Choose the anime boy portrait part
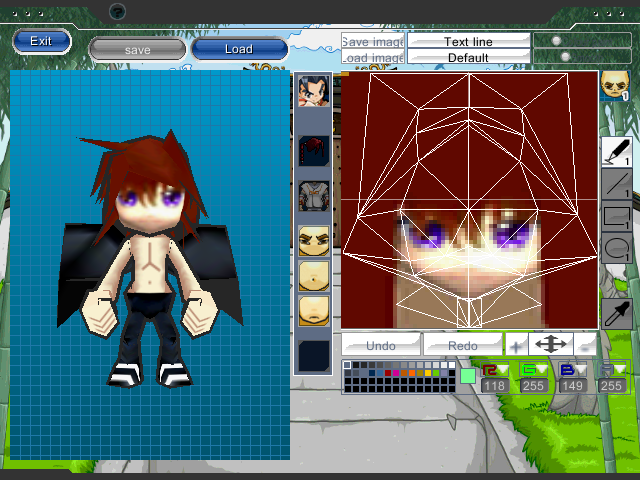640x480 pixels. 313,91
